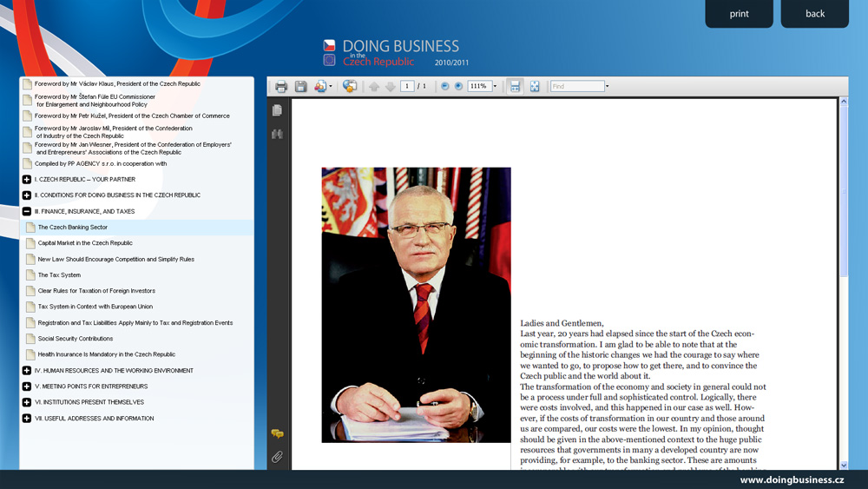The width and height of the screenshot is (868, 489).
Task: Collapse section III. Finance, Insurance, and Taxes
Action: 27,211
